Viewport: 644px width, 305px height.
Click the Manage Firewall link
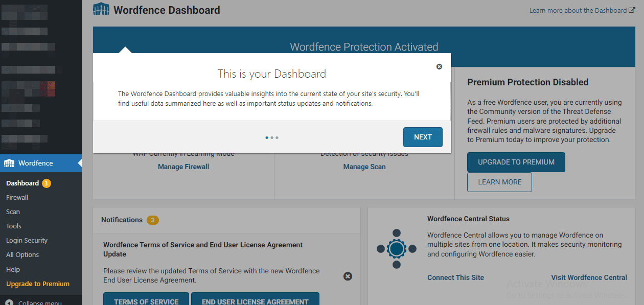(183, 167)
